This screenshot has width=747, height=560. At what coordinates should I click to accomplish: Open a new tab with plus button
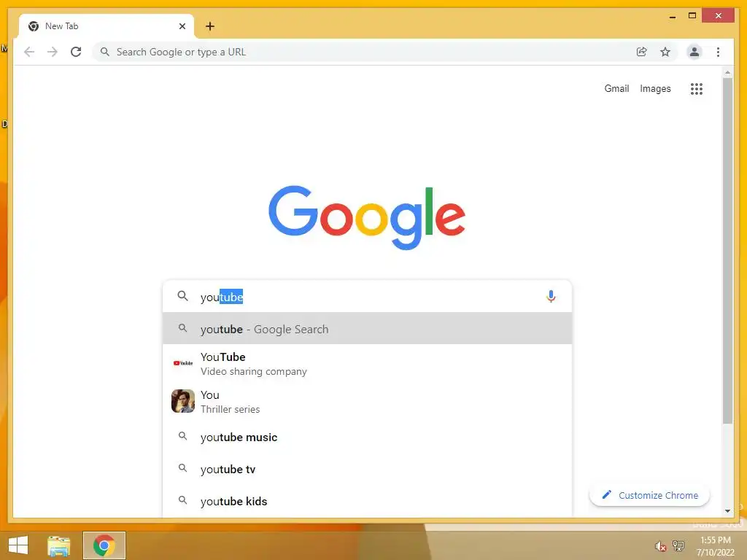(x=210, y=26)
